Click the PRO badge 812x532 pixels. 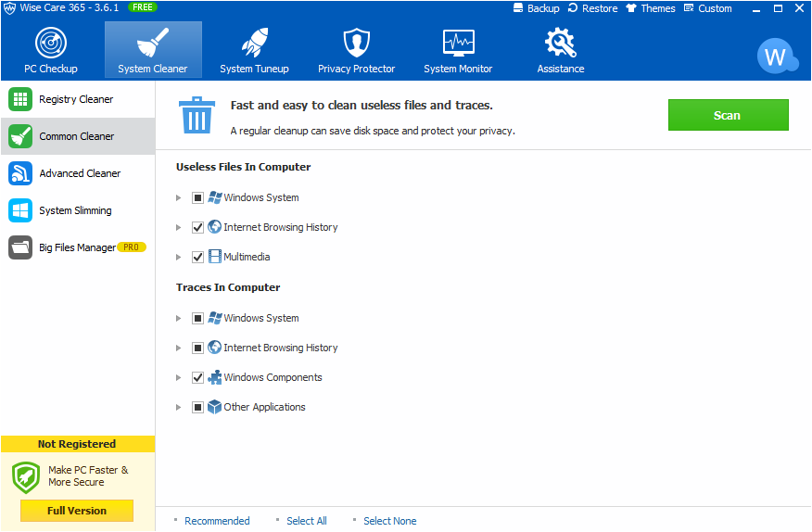(x=132, y=247)
